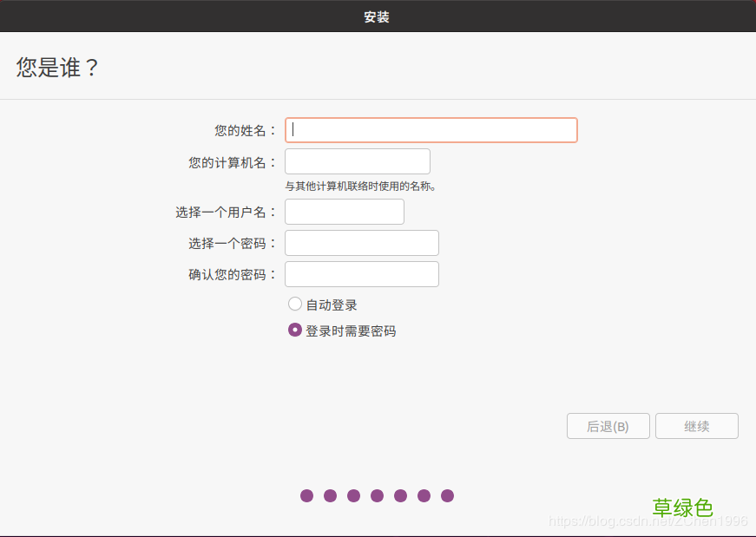Screen dimensions: 756x537
Task: Click the 您的姓名 name input field
Action: tap(431, 129)
